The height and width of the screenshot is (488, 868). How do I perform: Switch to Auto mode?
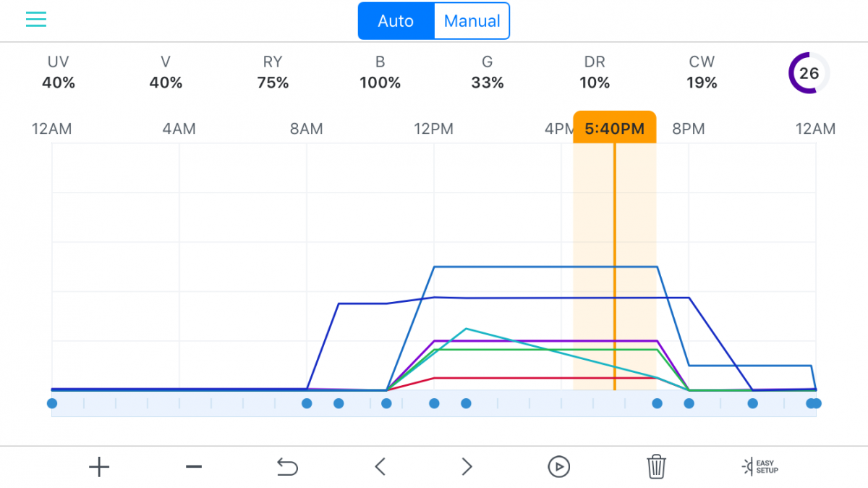click(x=396, y=21)
